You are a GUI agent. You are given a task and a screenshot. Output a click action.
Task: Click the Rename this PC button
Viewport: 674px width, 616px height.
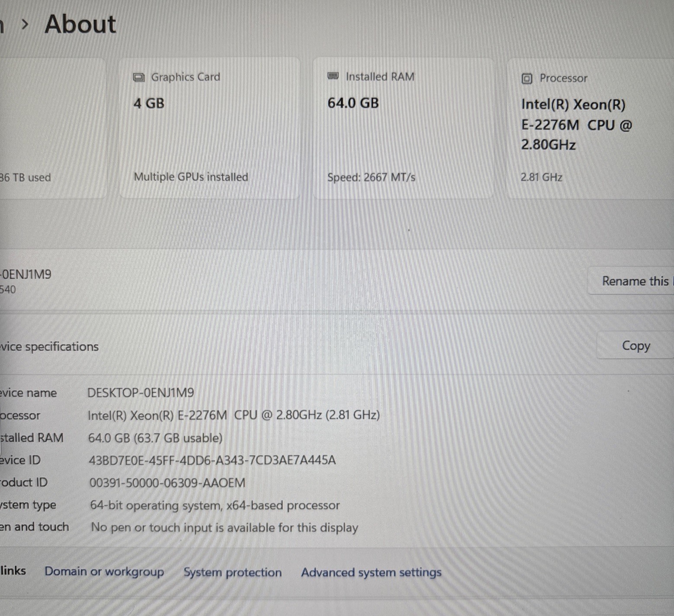tap(631, 281)
